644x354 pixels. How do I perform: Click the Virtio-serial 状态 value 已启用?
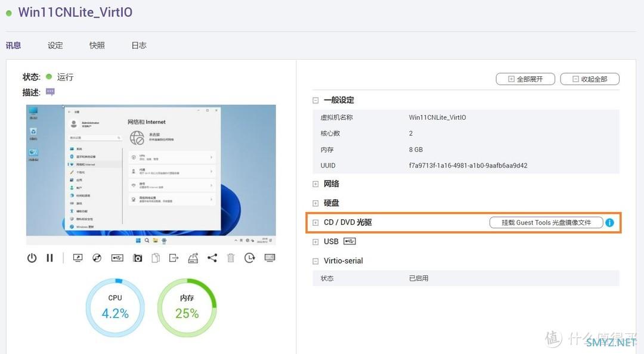(x=419, y=278)
